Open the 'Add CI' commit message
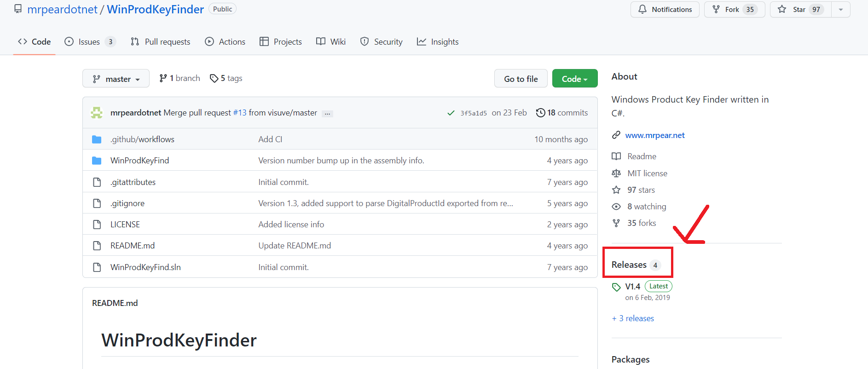The image size is (868, 369). coord(270,139)
